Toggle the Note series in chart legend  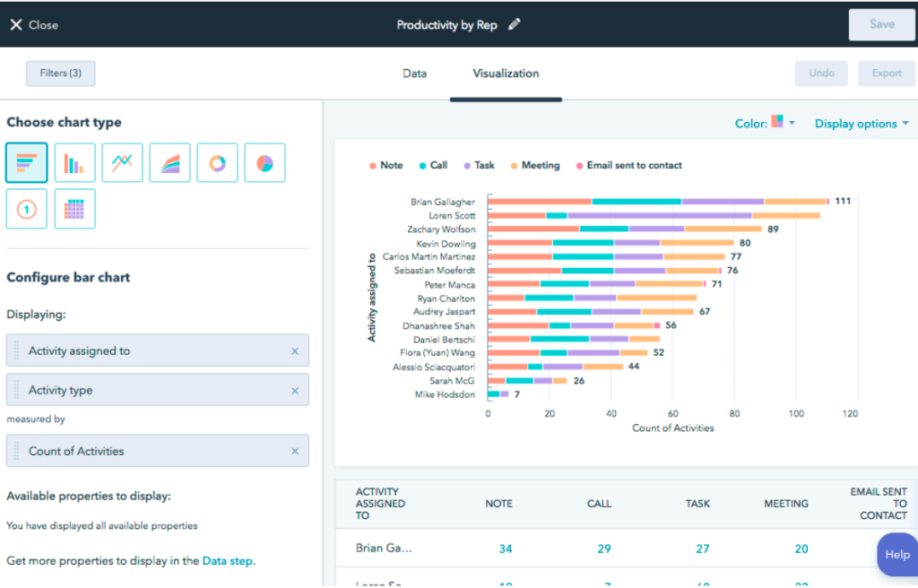tap(385, 166)
